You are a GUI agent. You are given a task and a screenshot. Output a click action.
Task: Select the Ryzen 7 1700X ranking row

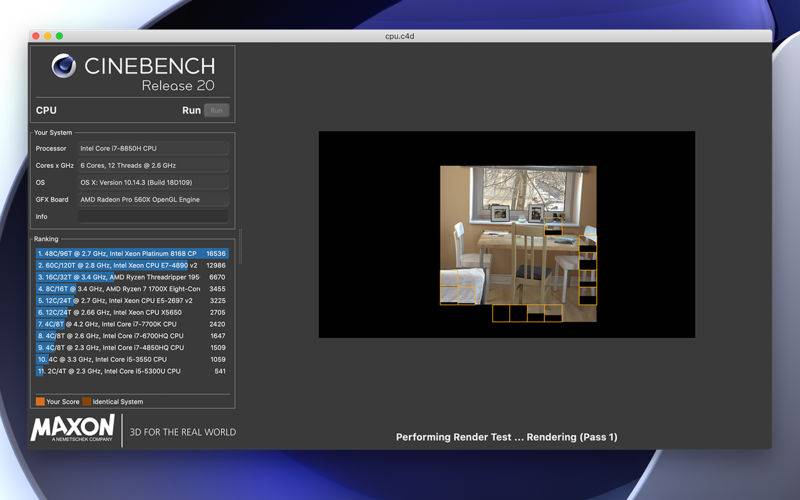pyautogui.click(x=132, y=289)
